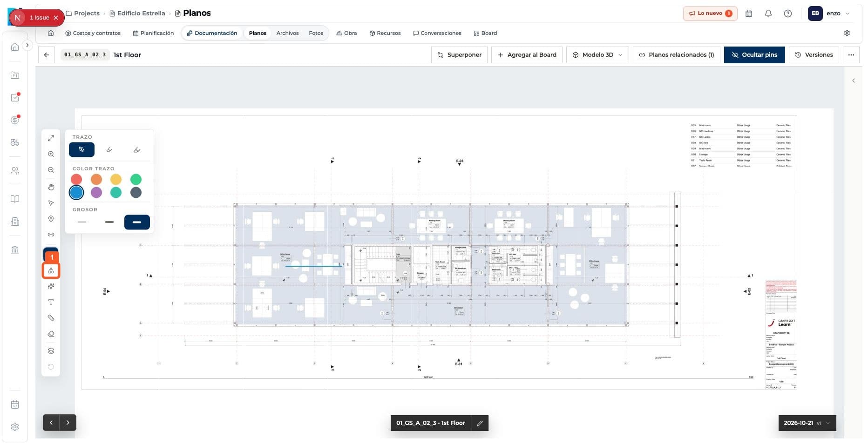
Task: Click the Ocultar pins button
Action: coord(754,55)
